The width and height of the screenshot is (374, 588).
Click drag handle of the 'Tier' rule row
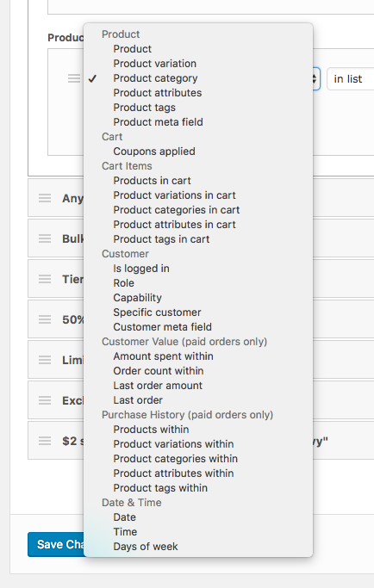[45, 279]
